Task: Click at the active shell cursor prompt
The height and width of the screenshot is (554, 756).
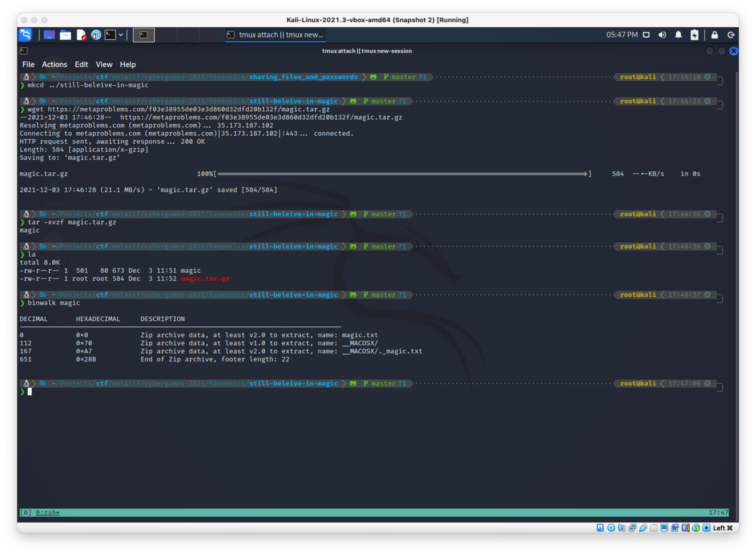Action: 29,392
